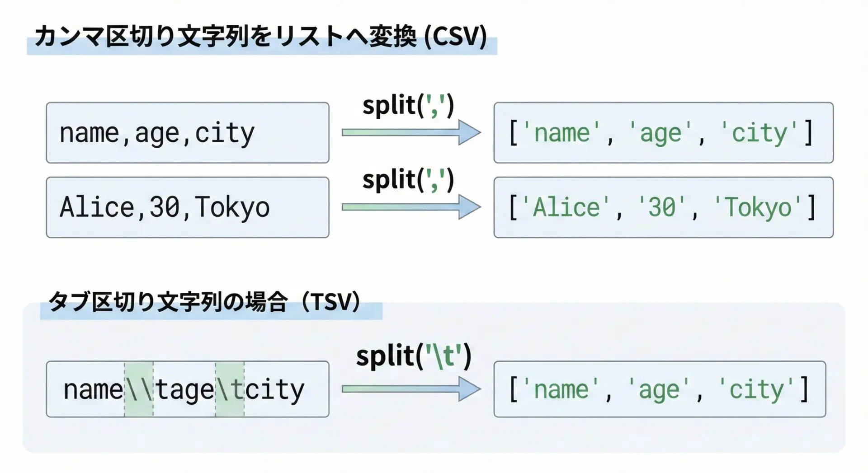
Task: Click the arrow next to the name,age,city box
Action: click(x=410, y=132)
